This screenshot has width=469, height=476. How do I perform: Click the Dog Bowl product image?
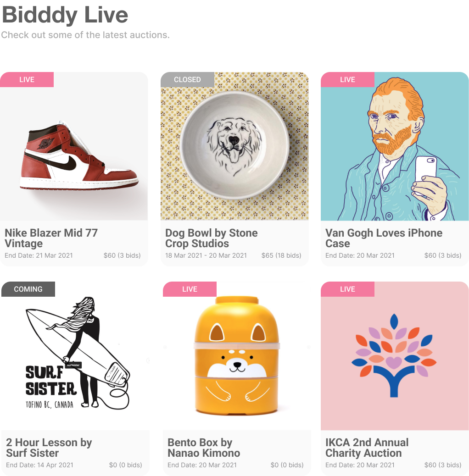(234, 146)
